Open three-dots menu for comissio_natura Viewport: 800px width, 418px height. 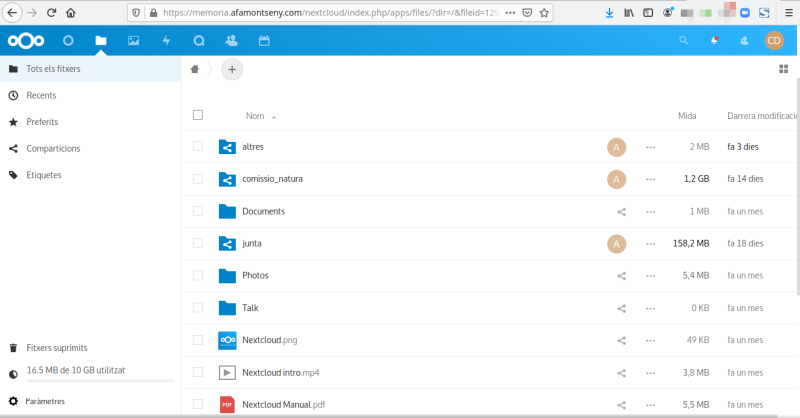pyautogui.click(x=651, y=180)
